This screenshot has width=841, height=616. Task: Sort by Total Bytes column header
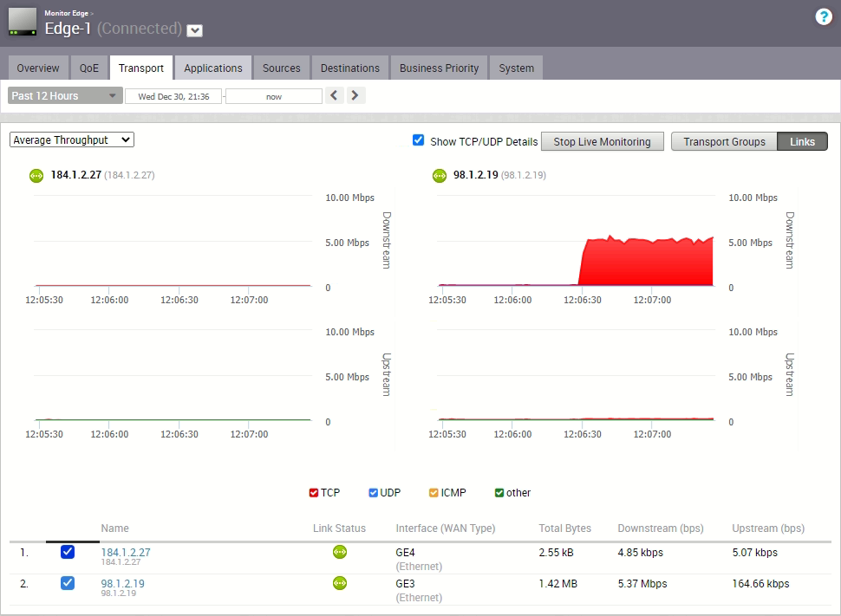tap(564, 528)
